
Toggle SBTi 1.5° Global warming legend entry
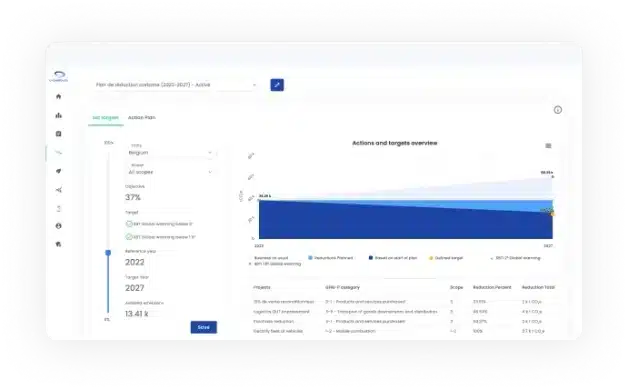coord(275,264)
